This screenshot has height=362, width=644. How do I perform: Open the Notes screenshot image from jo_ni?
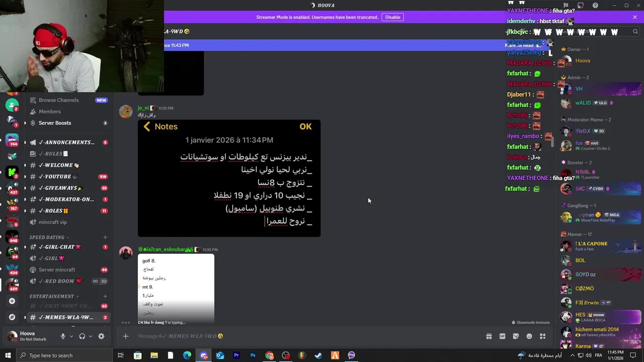point(229,178)
